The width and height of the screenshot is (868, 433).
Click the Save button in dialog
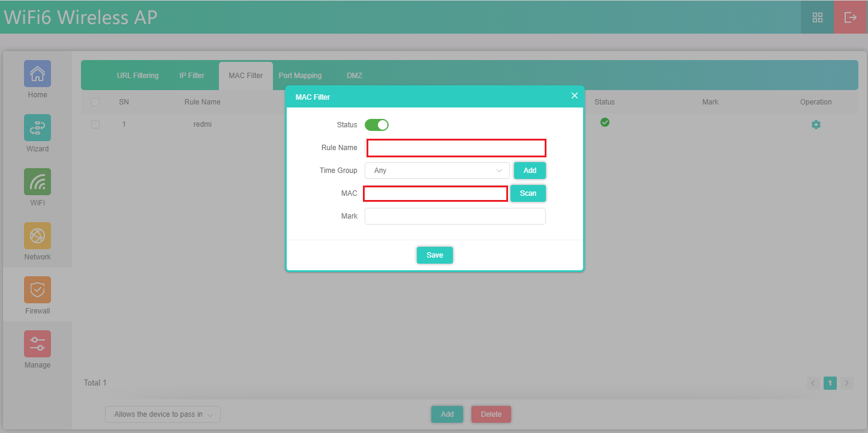(434, 255)
